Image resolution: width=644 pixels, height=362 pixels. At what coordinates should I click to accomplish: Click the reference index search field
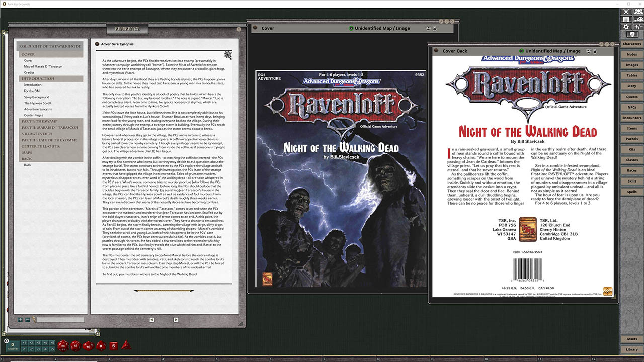[59, 320]
